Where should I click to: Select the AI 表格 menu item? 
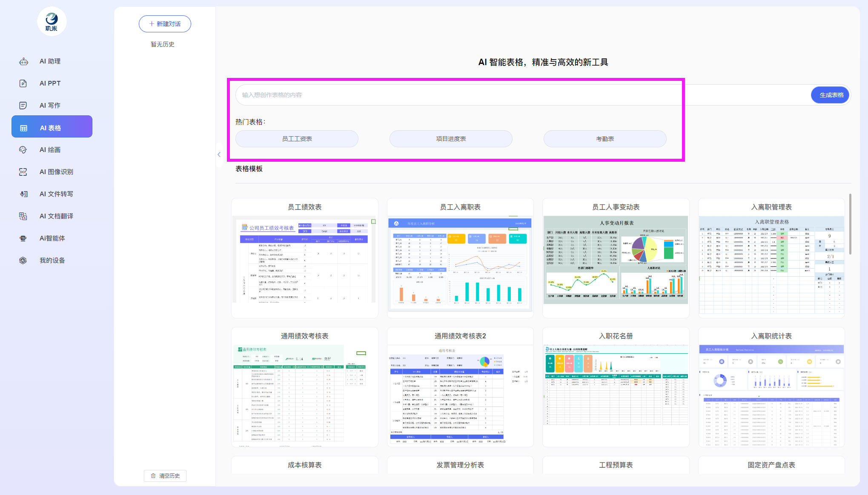pyautogui.click(x=52, y=127)
